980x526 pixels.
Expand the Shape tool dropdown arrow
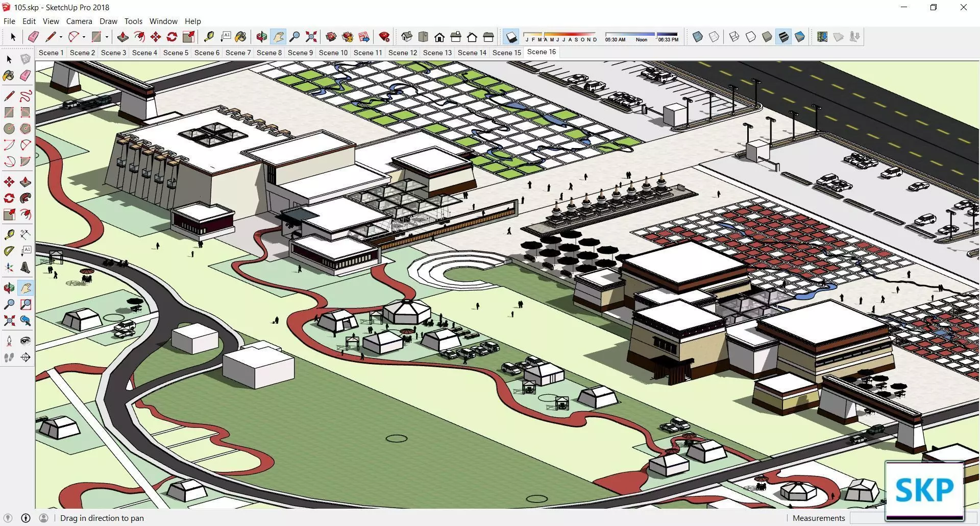pyautogui.click(x=107, y=37)
